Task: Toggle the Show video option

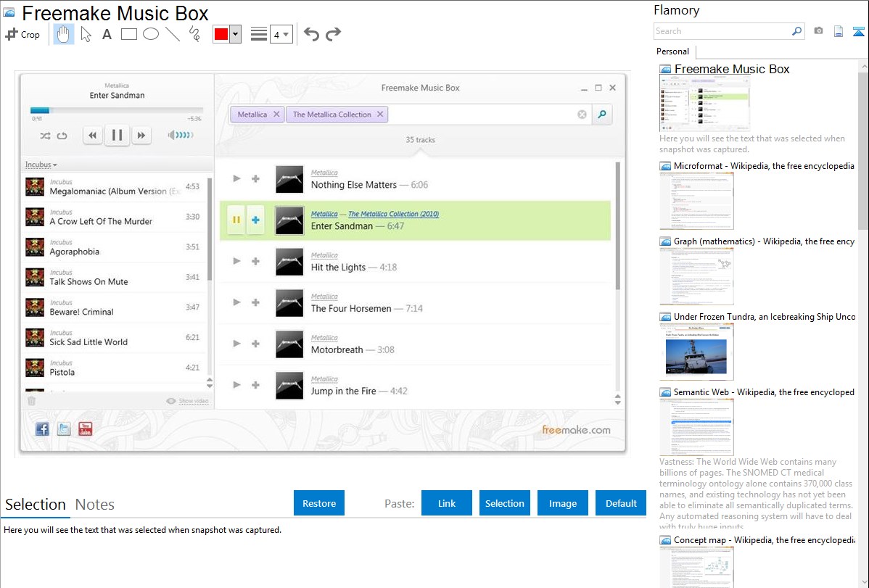Action: click(187, 401)
